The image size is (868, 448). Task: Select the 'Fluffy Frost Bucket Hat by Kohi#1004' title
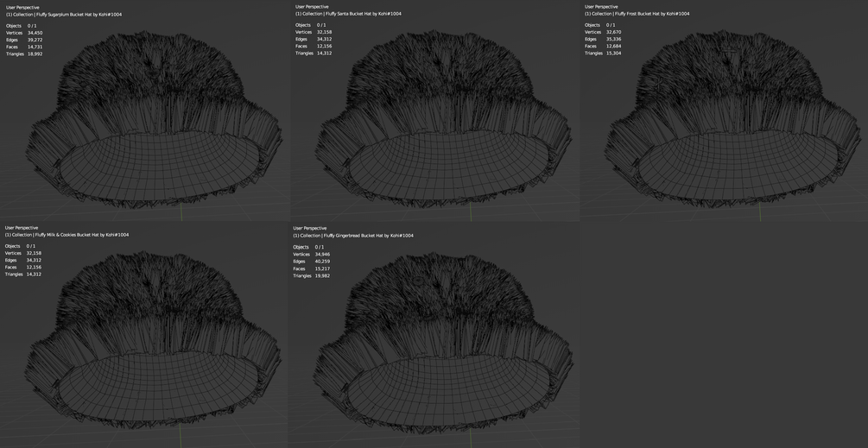[652, 14]
